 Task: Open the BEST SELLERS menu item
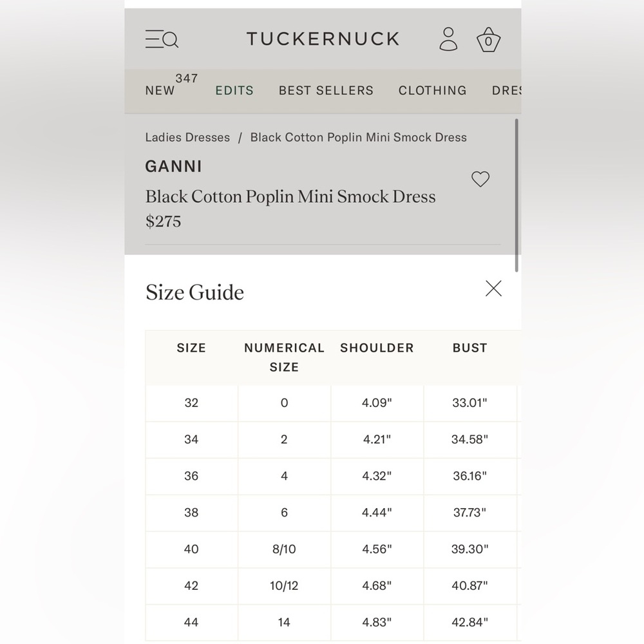coord(326,90)
